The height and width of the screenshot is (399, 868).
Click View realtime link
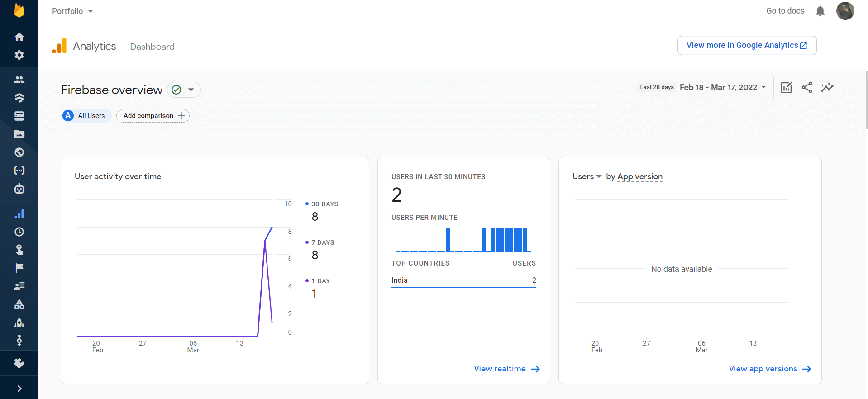pyautogui.click(x=507, y=369)
